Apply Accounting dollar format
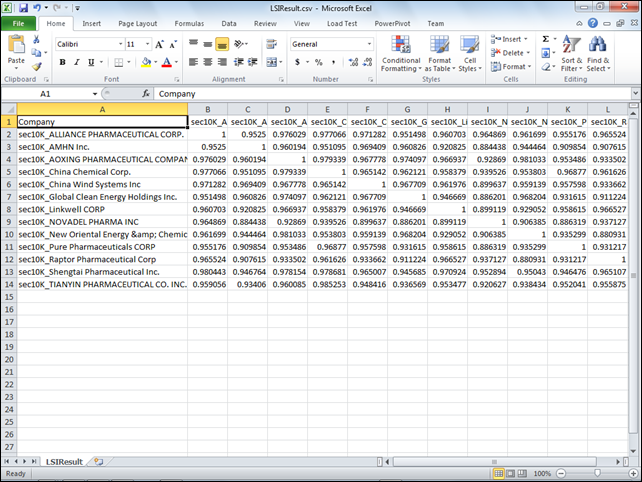Image resolution: width=642 pixels, height=482 pixels. pos(297,62)
